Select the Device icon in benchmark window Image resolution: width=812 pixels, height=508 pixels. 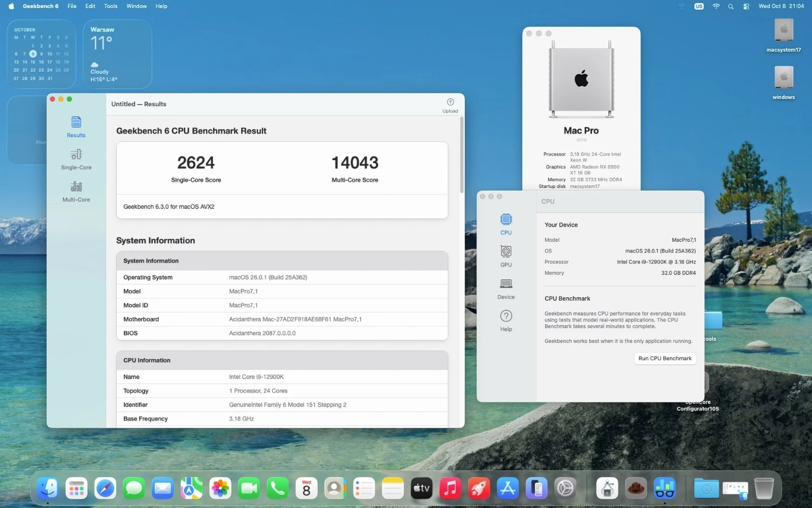click(x=506, y=289)
